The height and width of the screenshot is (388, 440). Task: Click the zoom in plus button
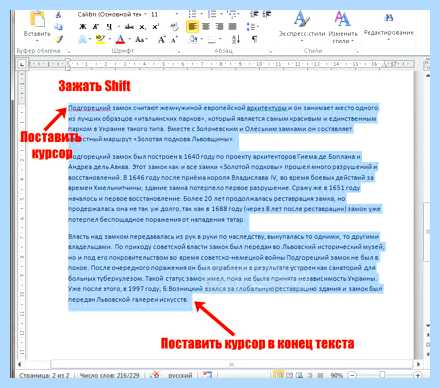tap(418, 376)
